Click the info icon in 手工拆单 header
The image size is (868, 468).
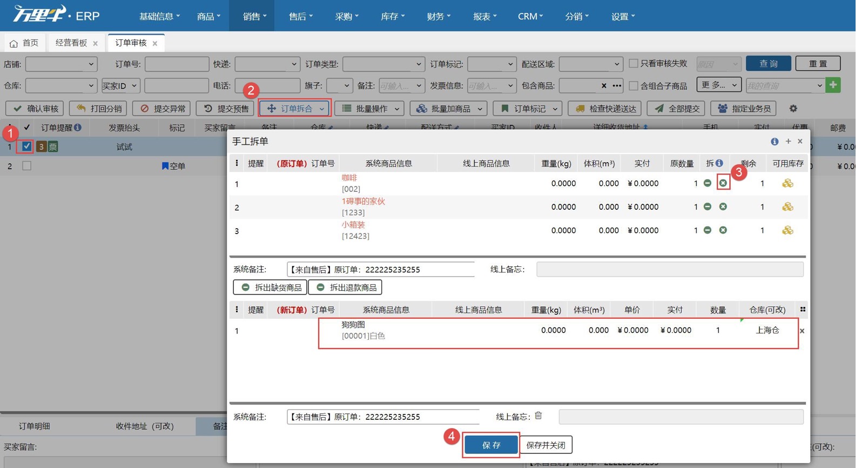[x=775, y=142]
